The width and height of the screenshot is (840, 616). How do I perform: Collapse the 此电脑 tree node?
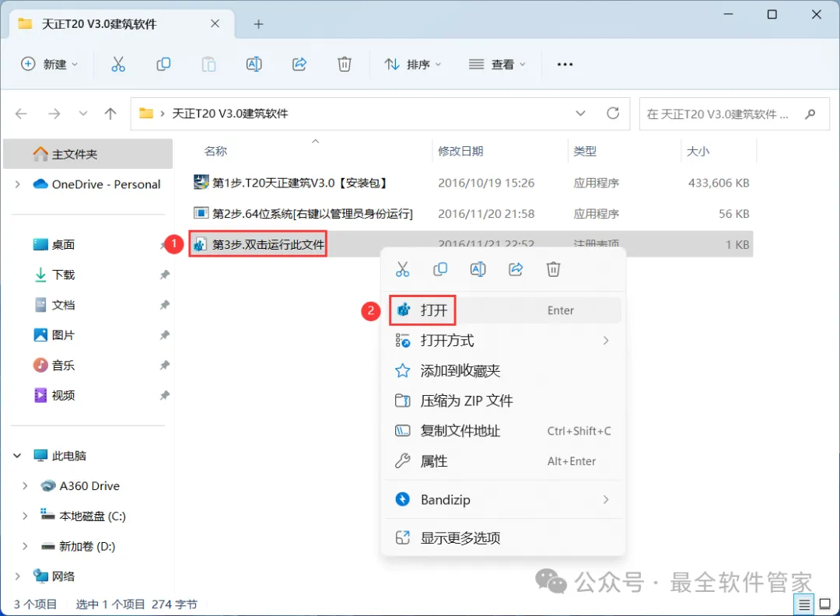click(x=17, y=456)
